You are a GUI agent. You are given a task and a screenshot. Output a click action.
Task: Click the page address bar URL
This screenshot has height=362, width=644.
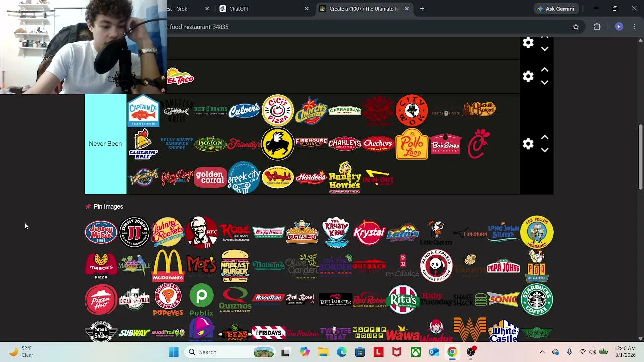(x=198, y=27)
